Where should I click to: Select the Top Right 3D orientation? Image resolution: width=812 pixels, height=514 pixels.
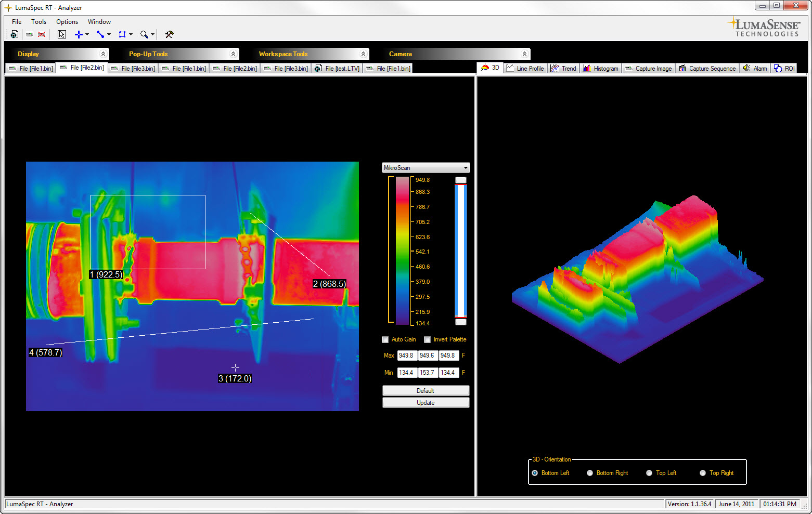[703, 473]
